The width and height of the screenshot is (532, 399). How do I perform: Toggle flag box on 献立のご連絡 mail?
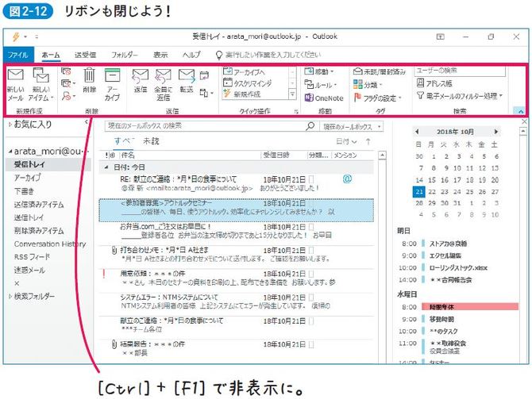[311, 321]
